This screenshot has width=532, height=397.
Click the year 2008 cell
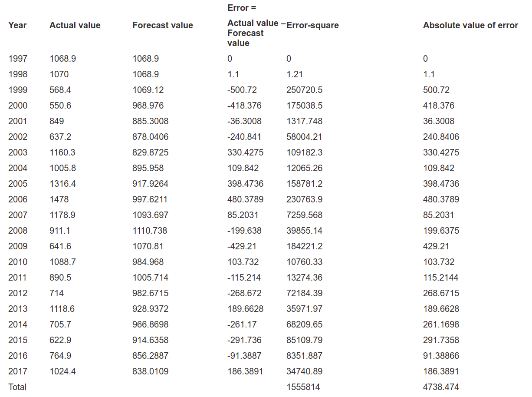point(18,231)
